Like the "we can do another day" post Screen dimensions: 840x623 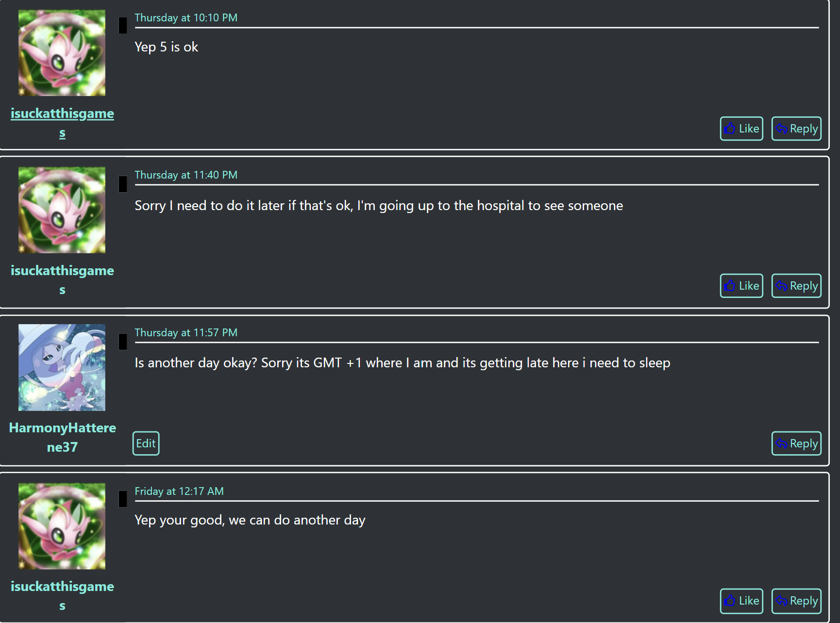(x=741, y=601)
